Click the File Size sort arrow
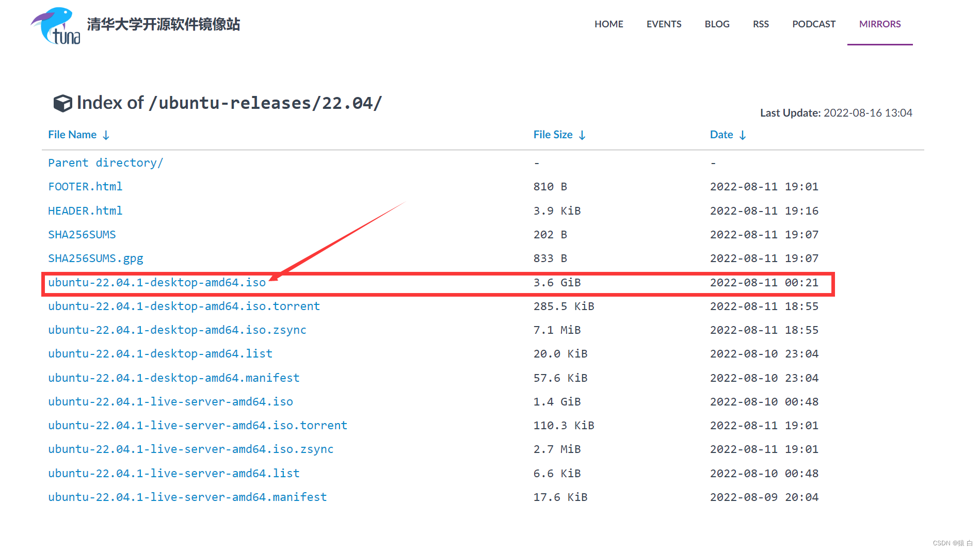 (x=582, y=135)
